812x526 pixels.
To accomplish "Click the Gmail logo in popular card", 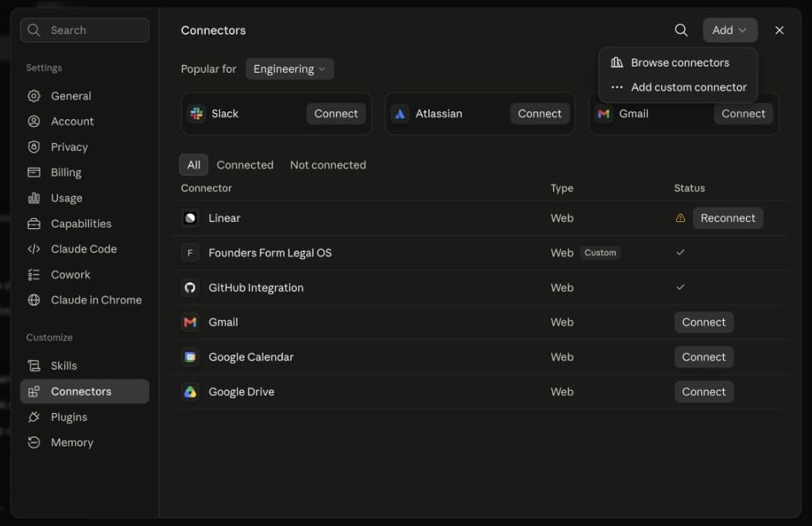I will (603, 114).
